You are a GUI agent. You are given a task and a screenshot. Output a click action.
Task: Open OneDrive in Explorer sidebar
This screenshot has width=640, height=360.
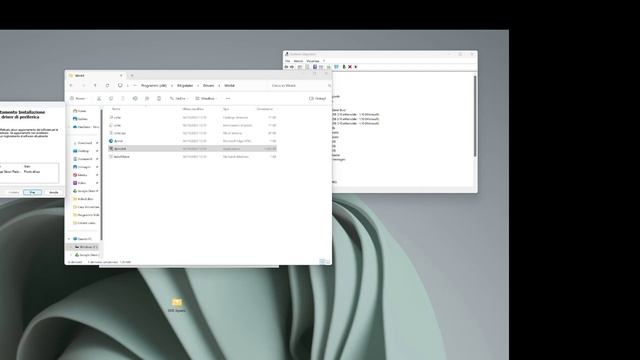[x=86, y=127]
